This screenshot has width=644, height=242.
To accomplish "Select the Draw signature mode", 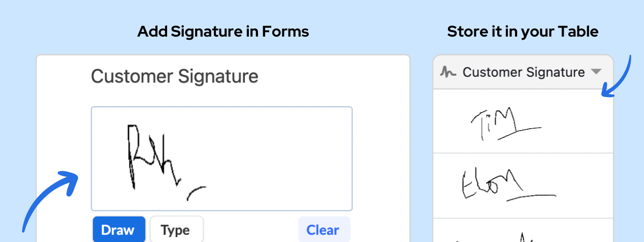I will [x=119, y=230].
